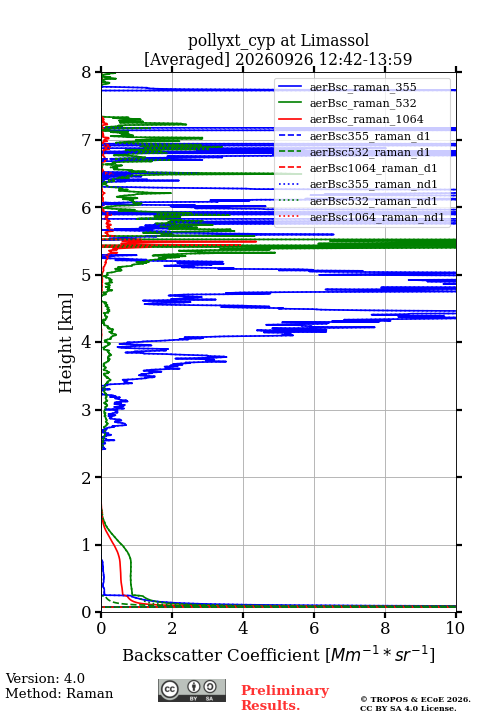Click the aerBsc1064_raman_nd1 legend label
480x720 pixels.
click(377, 217)
